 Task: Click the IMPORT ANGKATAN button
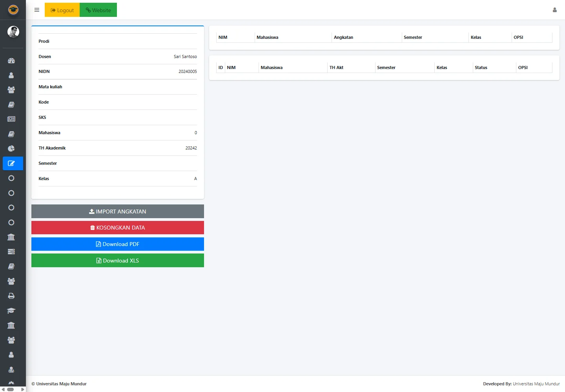pyautogui.click(x=118, y=211)
